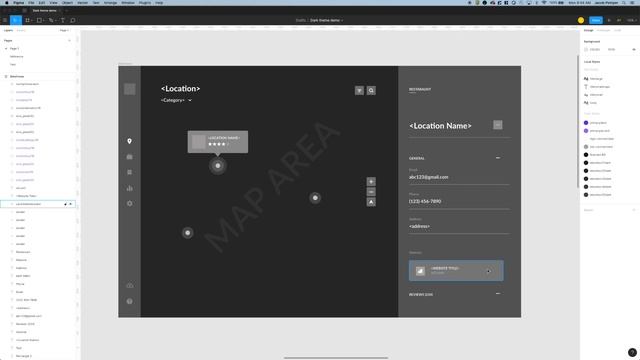Click the Background color swatch
Viewport: 640px width, 360px height.
click(x=586, y=49)
